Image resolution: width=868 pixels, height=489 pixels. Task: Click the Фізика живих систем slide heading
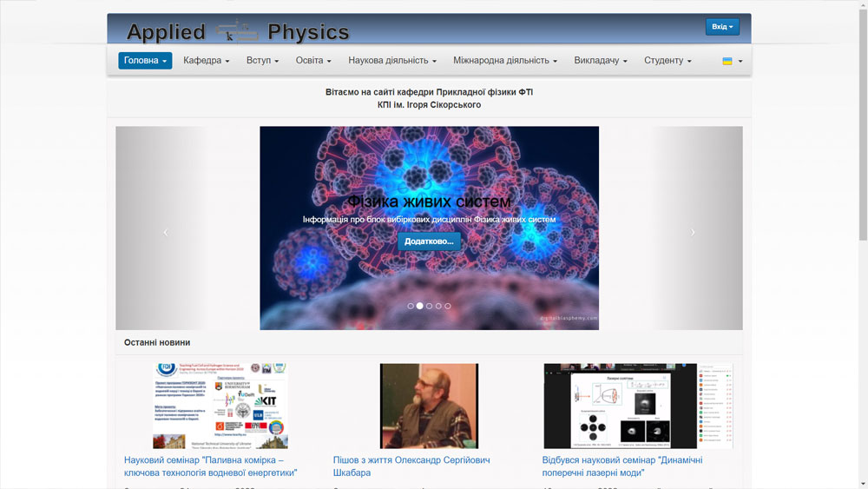429,201
